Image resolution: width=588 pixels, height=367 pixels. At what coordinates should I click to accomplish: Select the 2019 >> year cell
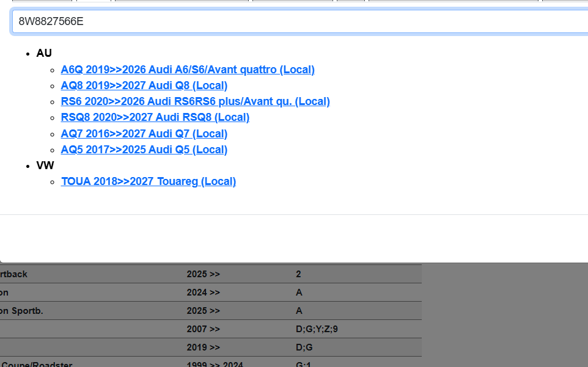(x=203, y=347)
